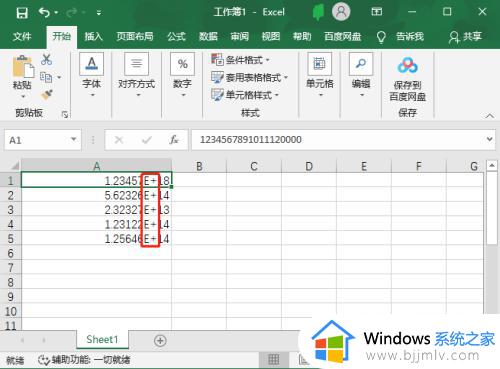Click the Undo arrow icon
This screenshot has height=369, width=500.
[x=44, y=13]
